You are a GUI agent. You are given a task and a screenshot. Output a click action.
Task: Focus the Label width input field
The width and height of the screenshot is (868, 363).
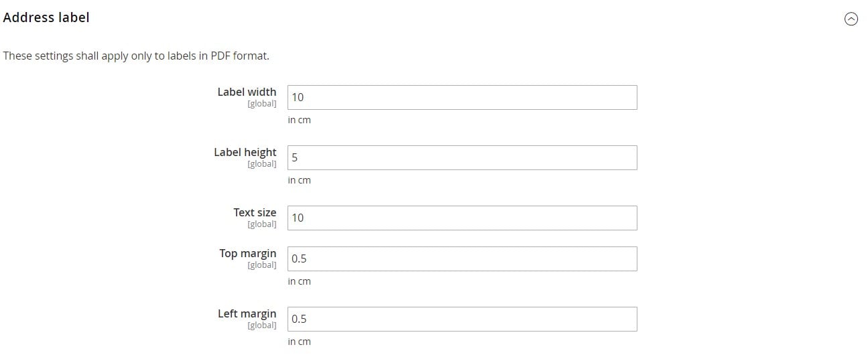tap(462, 97)
